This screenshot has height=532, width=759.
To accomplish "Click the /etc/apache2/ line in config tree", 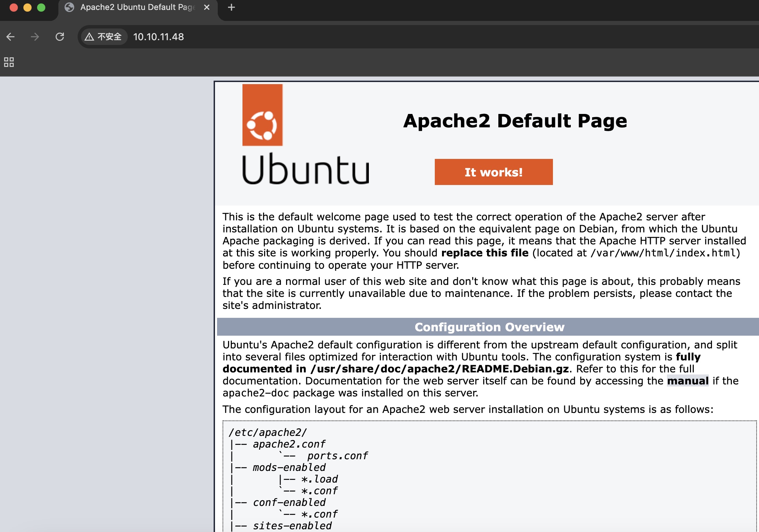I will tap(268, 432).
